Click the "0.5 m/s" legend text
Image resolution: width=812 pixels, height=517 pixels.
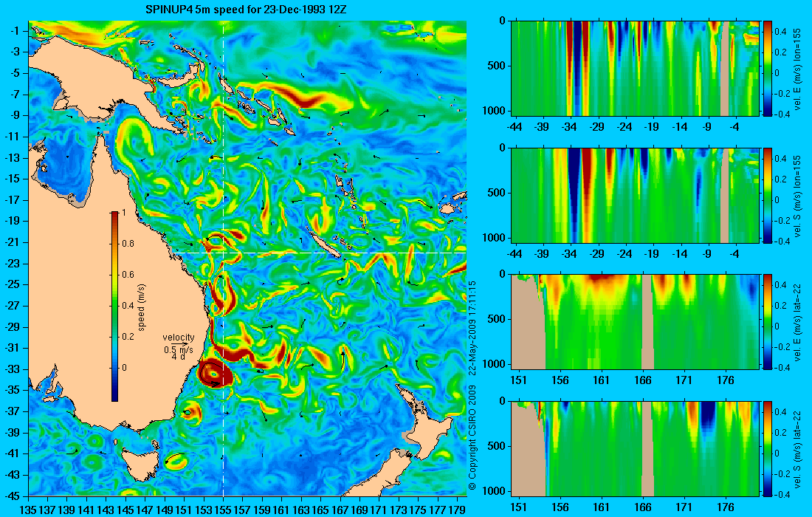point(178,350)
